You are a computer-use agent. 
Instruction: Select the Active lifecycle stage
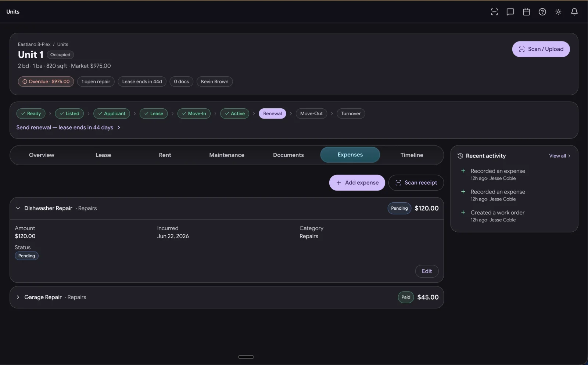coord(235,113)
